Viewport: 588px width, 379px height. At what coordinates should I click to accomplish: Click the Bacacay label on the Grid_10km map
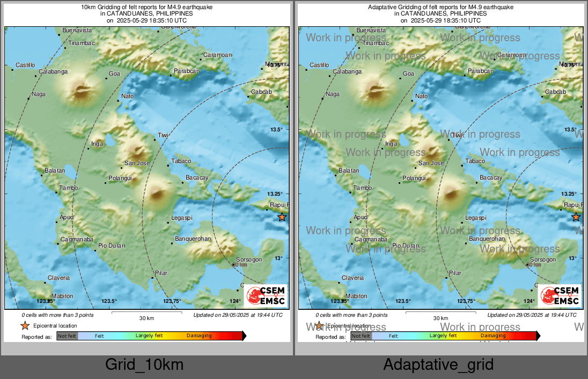pyautogui.click(x=197, y=177)
